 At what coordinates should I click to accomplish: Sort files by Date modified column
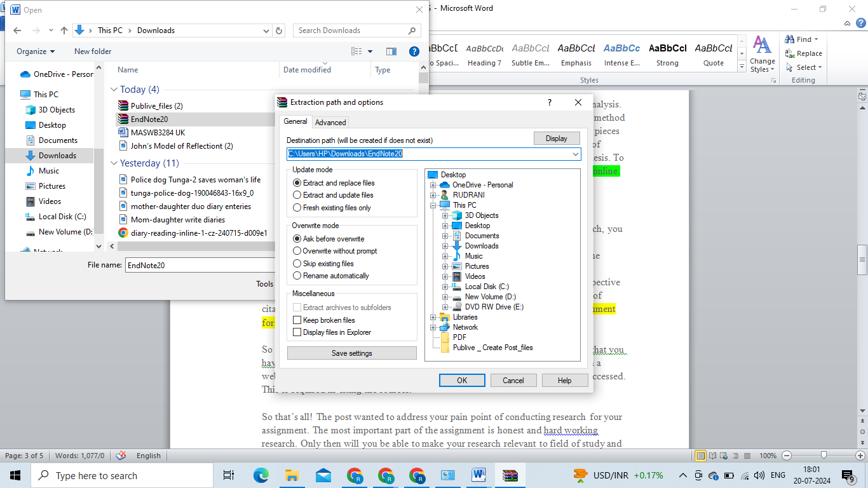click(x=308, y=70)
